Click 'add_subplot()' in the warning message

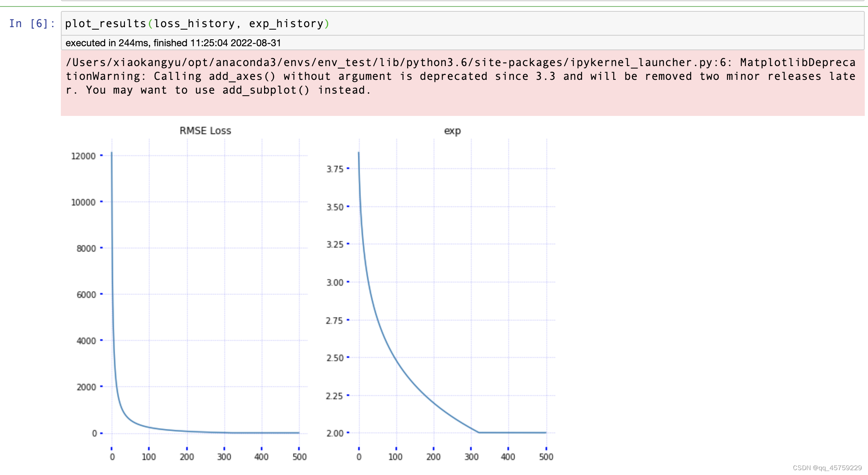[266, 90]
